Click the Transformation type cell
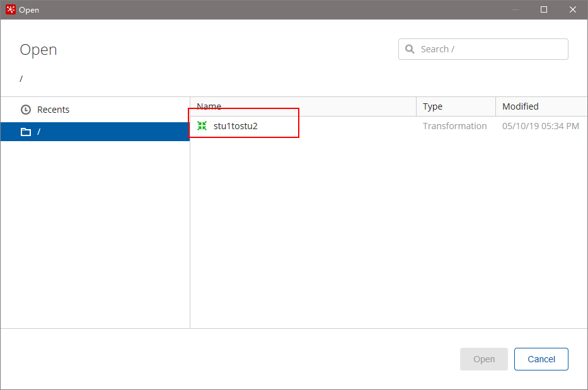 [x=454, y=126]
